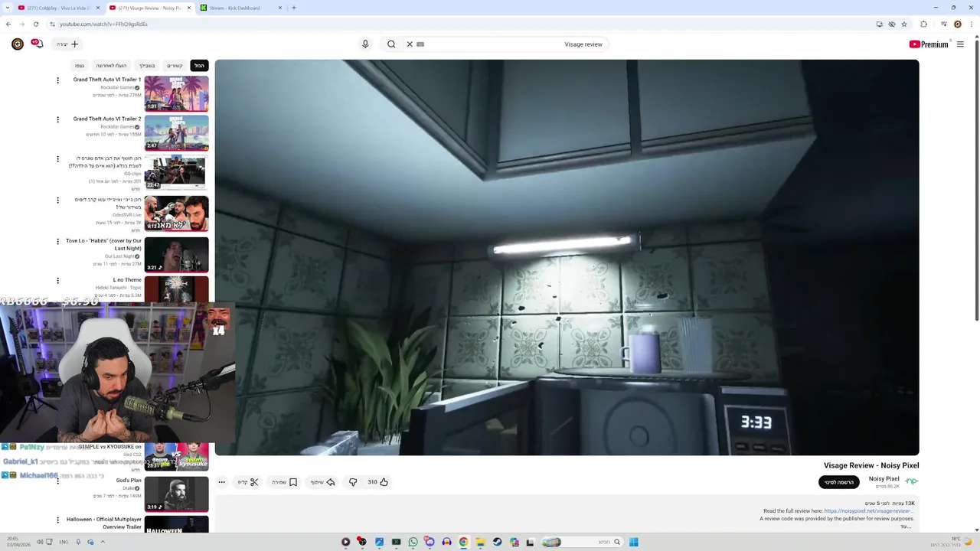980x551 pixels.
Task: Select the 'הועלו לאחרונה' filter chip
Action: 111,66
